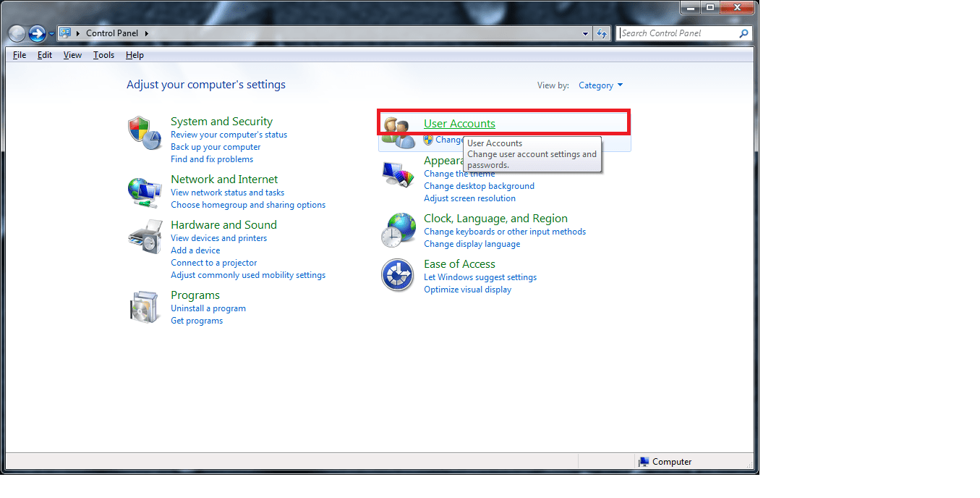Open the Tools menu
The width and height of the screenshot is (980, 498).
click(x=103, y=55)
